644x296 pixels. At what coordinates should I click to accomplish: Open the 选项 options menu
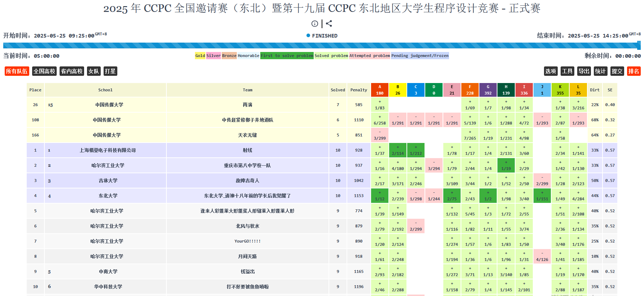tap(551, 71)
